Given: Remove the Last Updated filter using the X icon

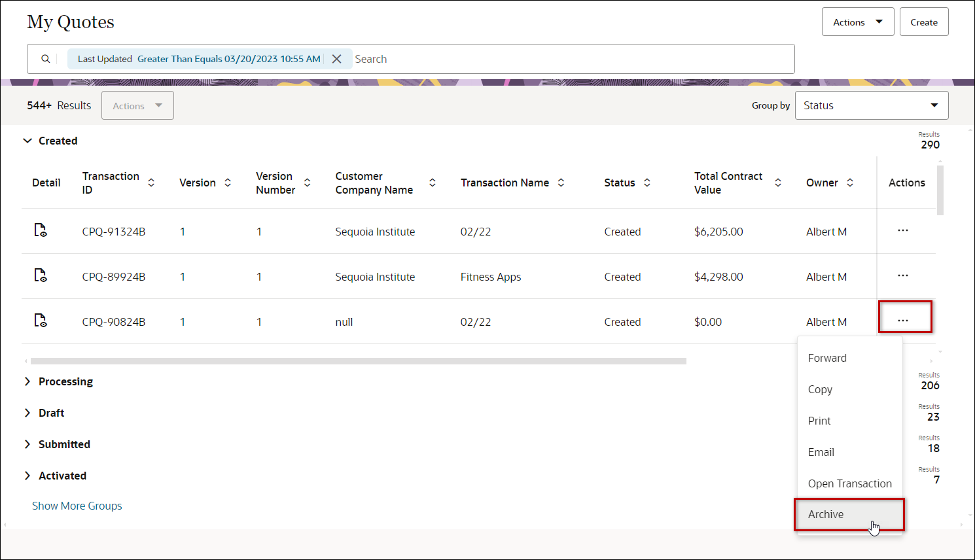Looking at the screenshot, I should 336,58.
